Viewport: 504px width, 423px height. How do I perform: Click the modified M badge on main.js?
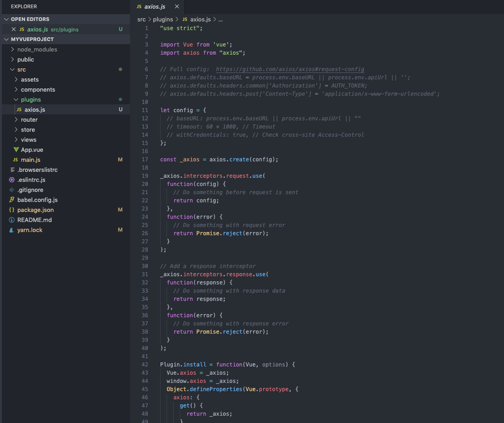[x=120, y=160]
